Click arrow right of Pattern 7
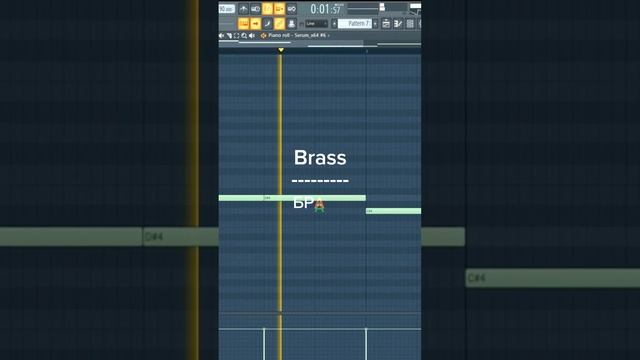Viewport: 640px width, 360px height. pyautogui.click(x=375, y=24)
